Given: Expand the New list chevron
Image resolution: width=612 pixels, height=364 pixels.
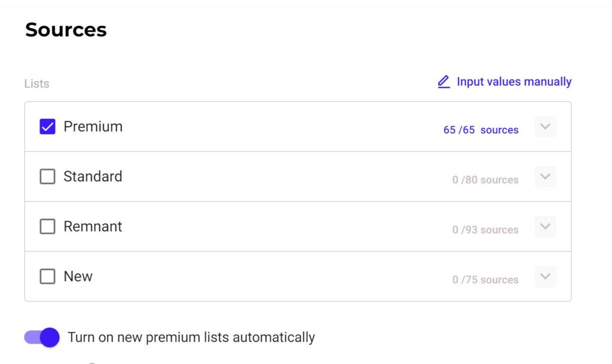Looking at the screenshot, I should click(545, 276).
